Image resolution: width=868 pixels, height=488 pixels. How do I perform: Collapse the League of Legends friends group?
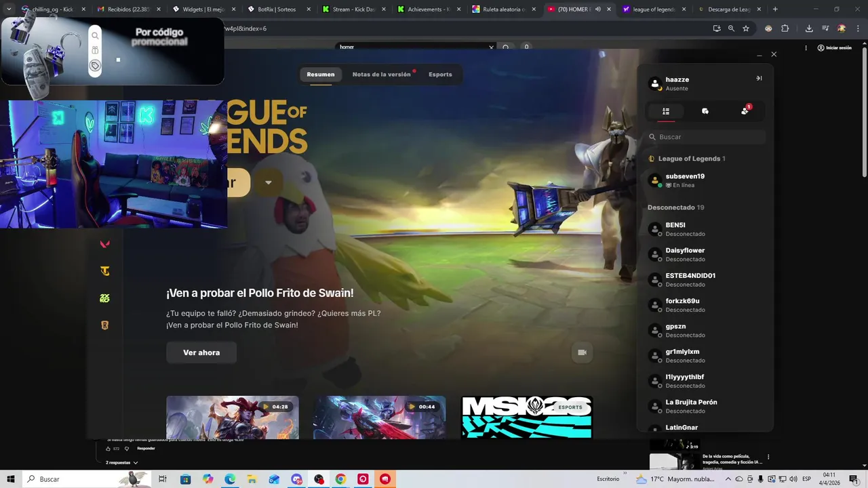(687, 159)
